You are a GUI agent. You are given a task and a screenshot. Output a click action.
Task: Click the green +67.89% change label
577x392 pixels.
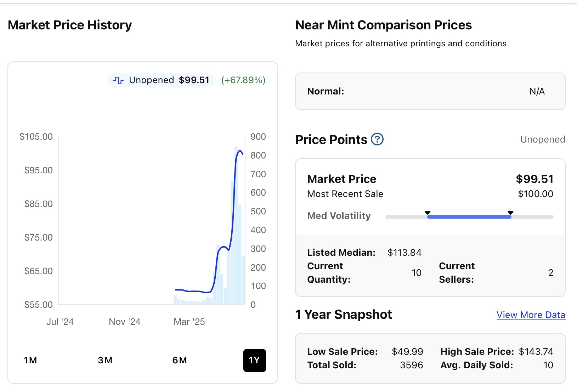point(243,80)
